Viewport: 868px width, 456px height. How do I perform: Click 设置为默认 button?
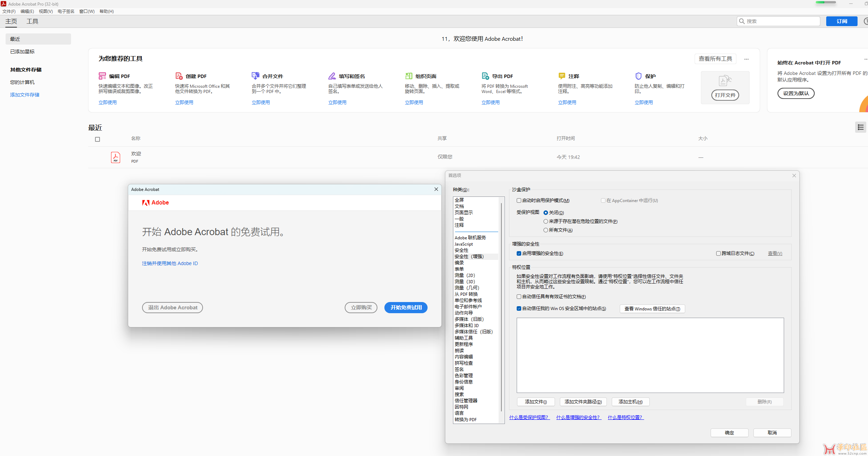tap(796, 93)
